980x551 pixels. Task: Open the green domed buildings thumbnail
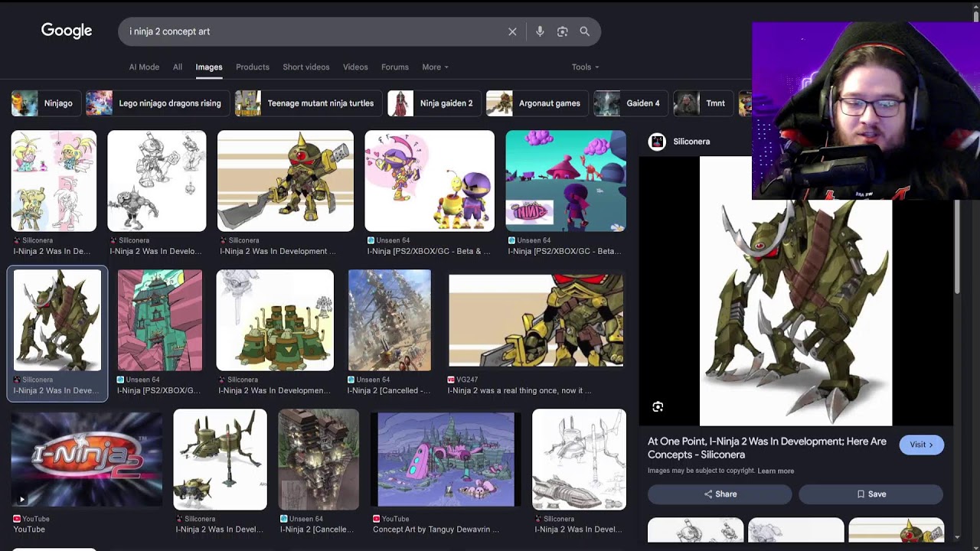(275, 320)
